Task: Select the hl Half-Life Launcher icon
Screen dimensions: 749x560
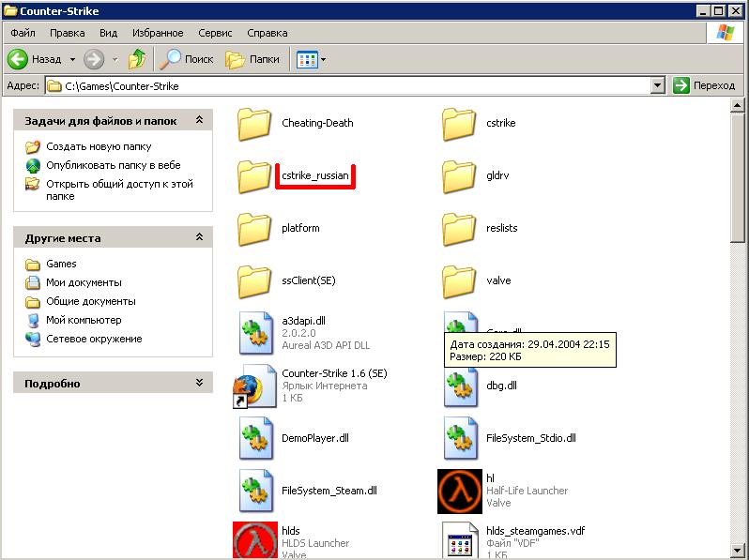Action: (460, 491)
